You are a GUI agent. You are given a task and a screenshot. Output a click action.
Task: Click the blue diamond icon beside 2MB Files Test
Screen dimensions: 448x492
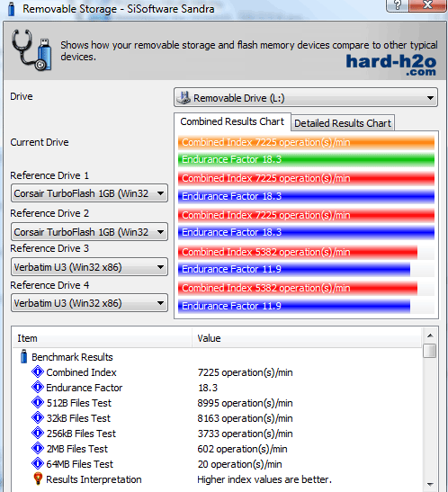pos(38,449)
